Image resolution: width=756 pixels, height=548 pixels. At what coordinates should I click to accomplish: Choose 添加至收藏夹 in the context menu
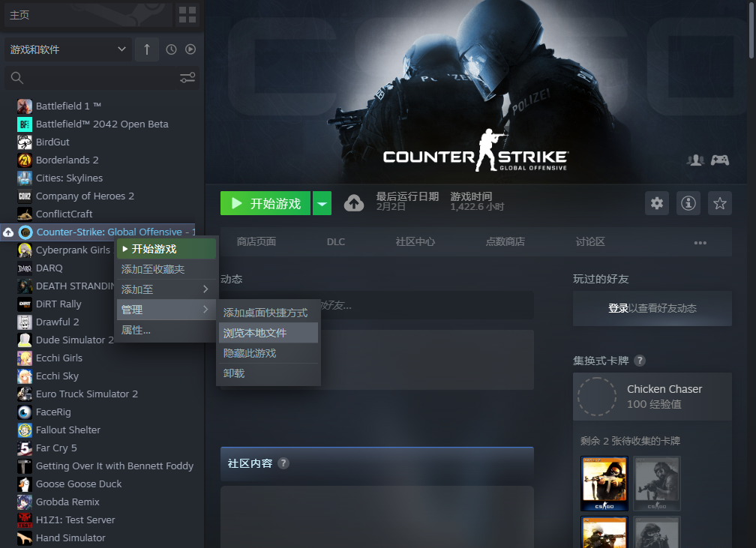[x=165, y=269]
